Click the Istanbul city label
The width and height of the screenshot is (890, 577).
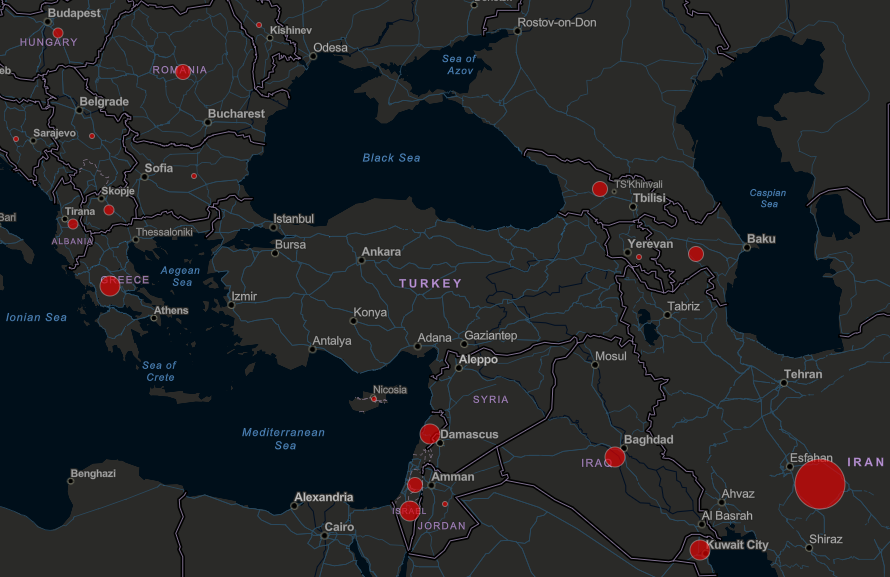click(293, 219)
